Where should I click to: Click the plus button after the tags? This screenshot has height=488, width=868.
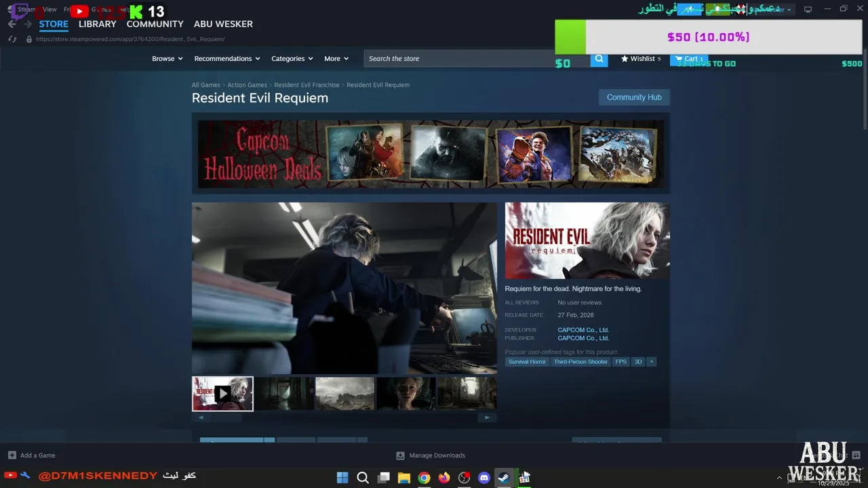coord(651,362)
